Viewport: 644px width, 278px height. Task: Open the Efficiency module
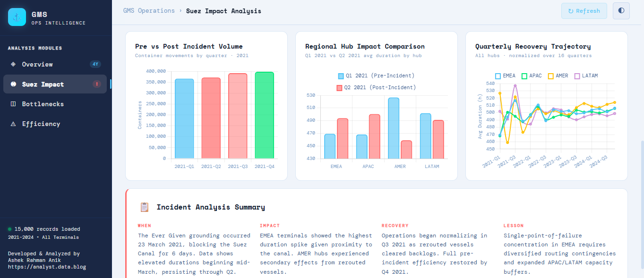[x=41, y=124]
